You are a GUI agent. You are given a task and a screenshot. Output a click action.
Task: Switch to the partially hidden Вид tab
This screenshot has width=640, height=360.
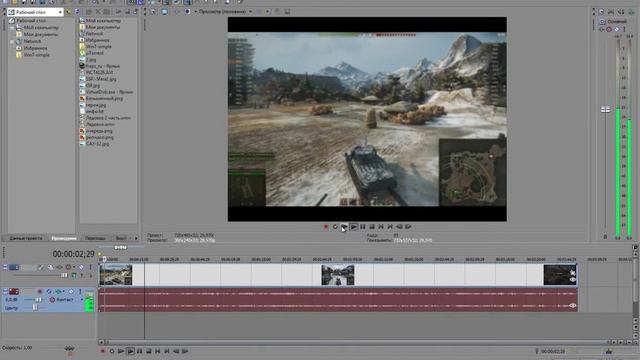point(120,238)
